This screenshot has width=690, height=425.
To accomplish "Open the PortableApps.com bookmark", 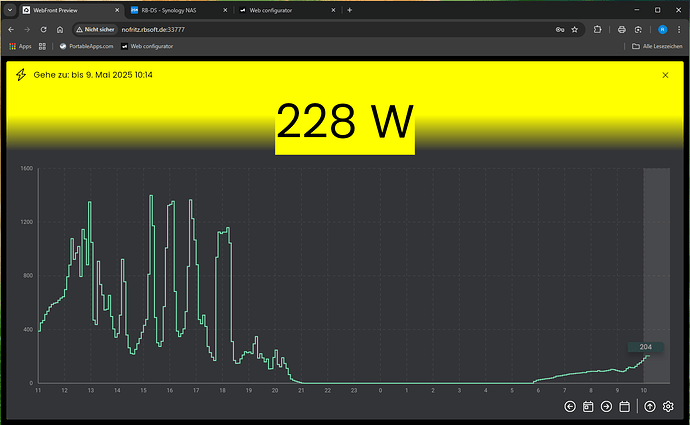I will click(x=86, y=46).
